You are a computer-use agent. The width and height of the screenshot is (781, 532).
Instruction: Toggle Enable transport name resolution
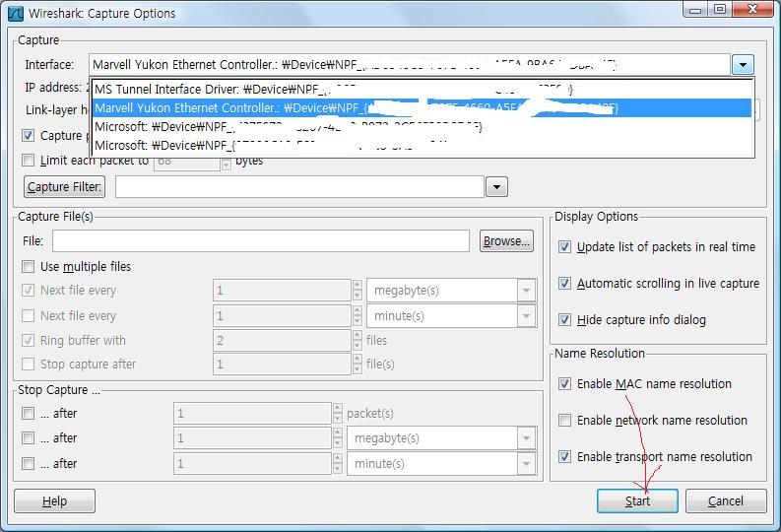tap(564, 457)
